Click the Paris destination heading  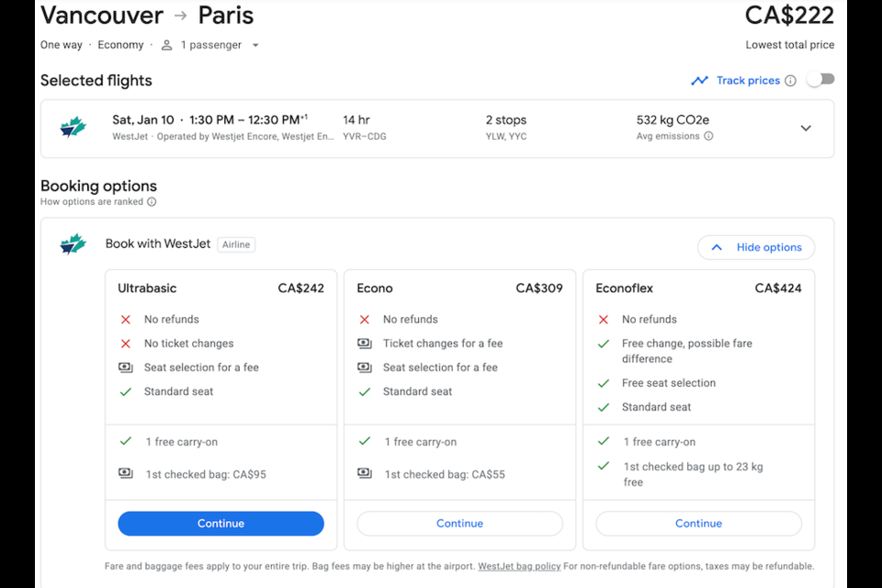coord(226,16)
